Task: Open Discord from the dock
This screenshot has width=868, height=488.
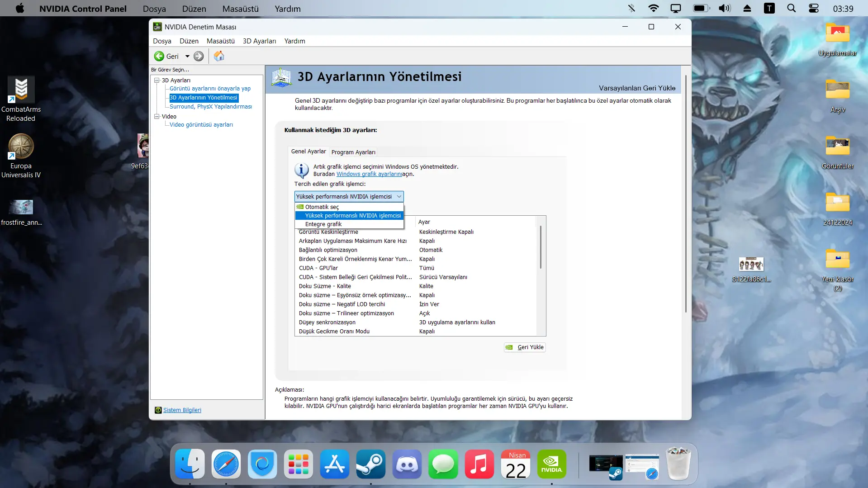Action: point(407,464)
